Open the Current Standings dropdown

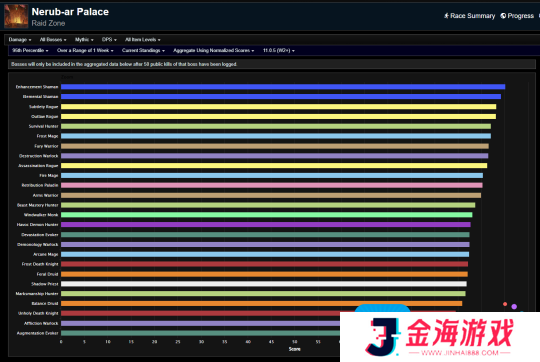click(x=143, y=50)
